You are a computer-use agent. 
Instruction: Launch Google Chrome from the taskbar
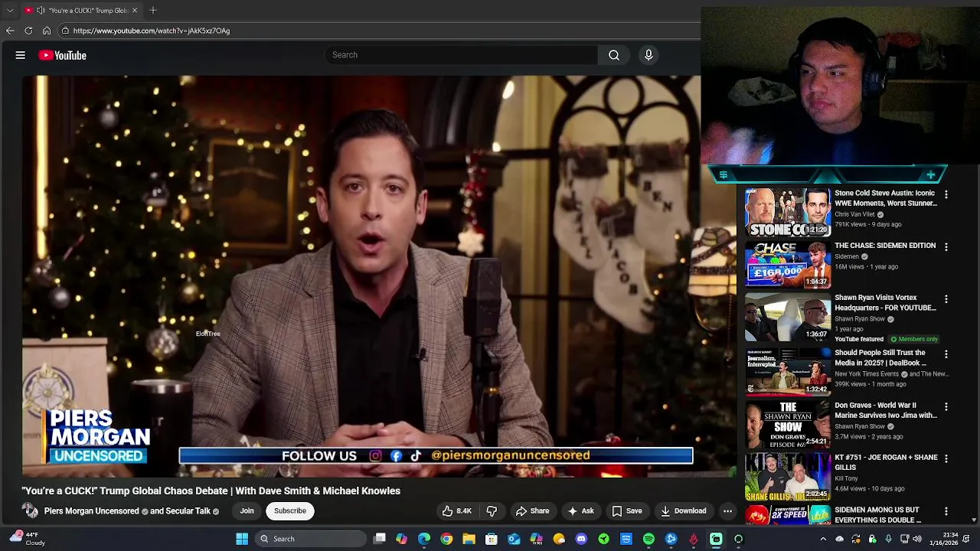coord(446,539)
